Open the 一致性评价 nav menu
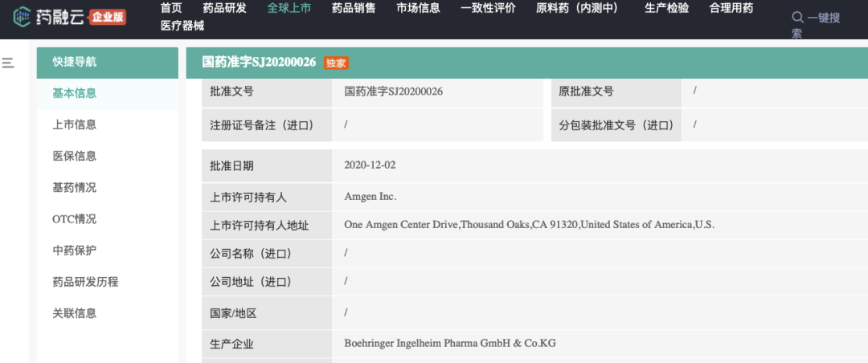Image resolution: width=868 pixels, height=363 pixels. [489, 8]
